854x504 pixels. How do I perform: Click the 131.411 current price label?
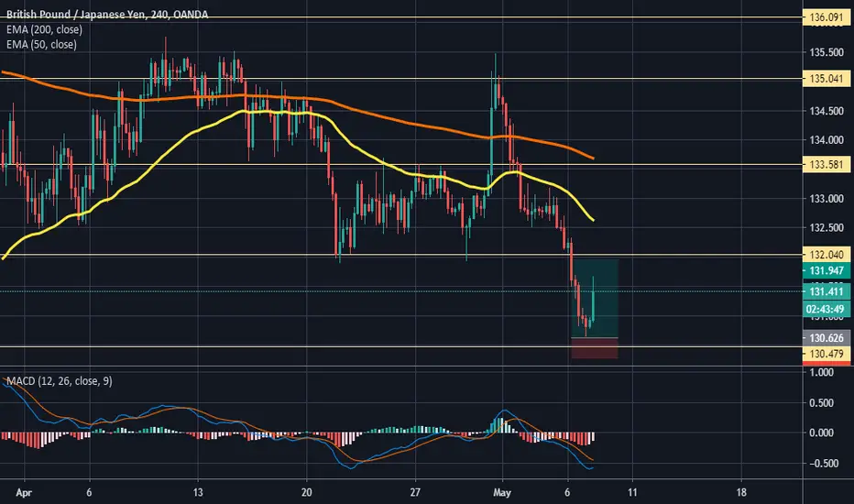coord(827,291)
